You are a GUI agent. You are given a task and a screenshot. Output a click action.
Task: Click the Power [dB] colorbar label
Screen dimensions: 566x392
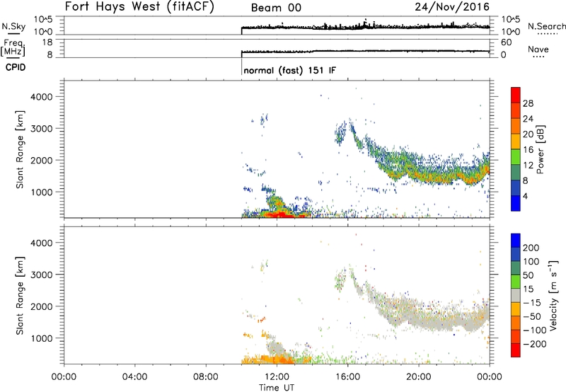[x=541, y=149]
